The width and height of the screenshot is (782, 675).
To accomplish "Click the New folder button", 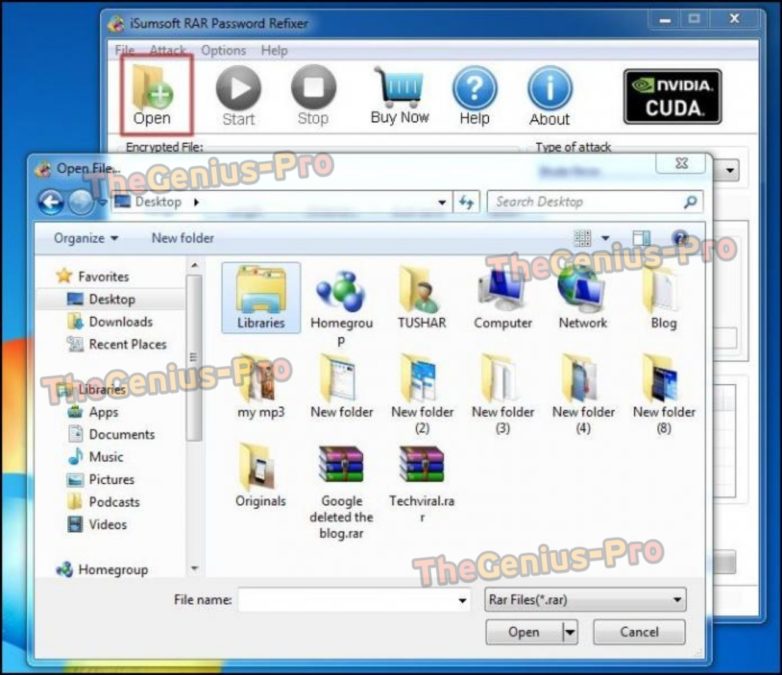I will pyautogui.click(x=183, y=238).
